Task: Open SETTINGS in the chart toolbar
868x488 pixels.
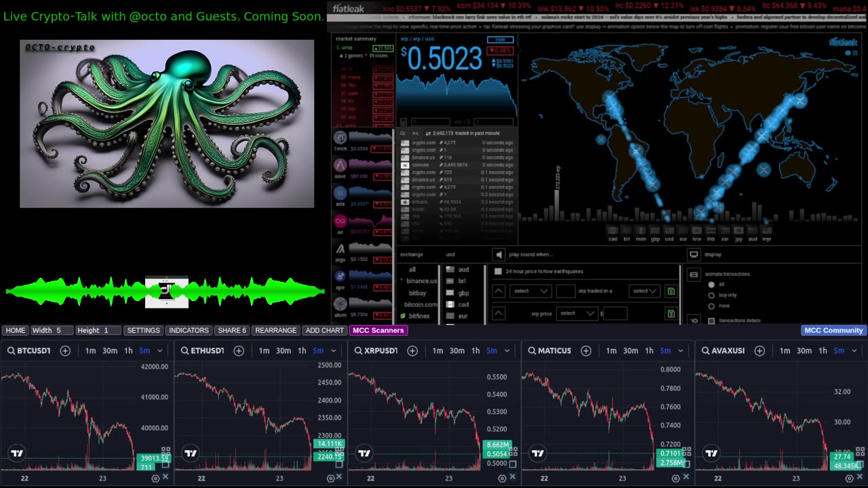Action: click(144, 331)
